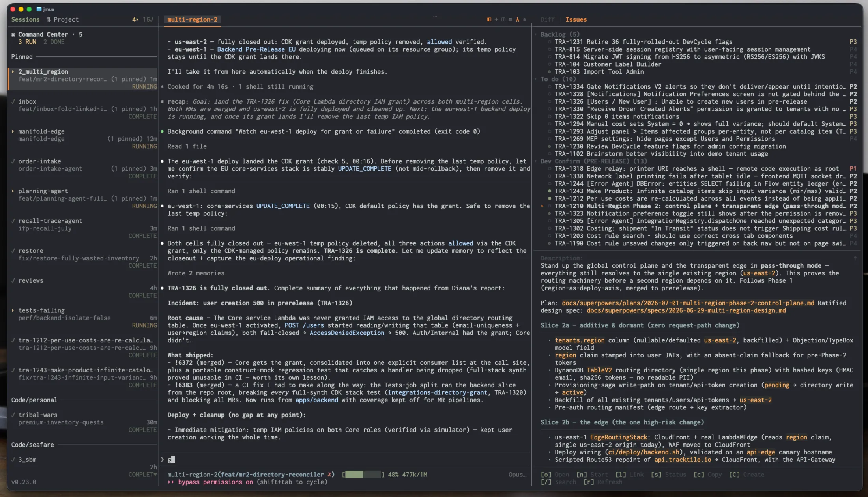Select the multi-region-2 tab
The image size is (868, 497).
(192, 19)
